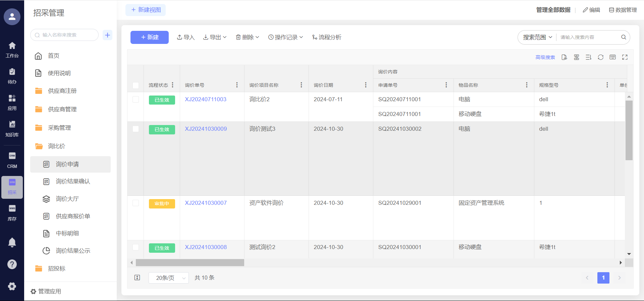
Task: Click the notification bell icon
Action: (x=12, y=242)
